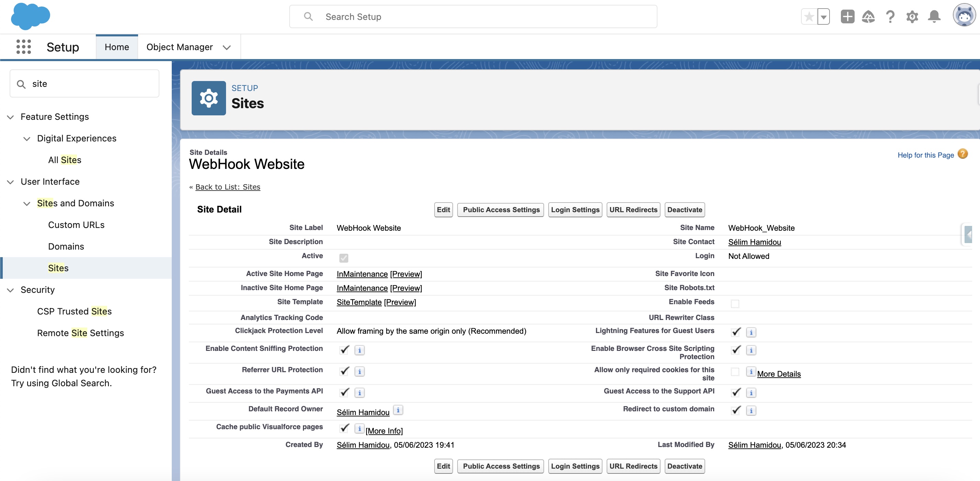Open the Object Manager dropdown chevron
The height and width of the screenshot is (481, 980).
(227, 47)
